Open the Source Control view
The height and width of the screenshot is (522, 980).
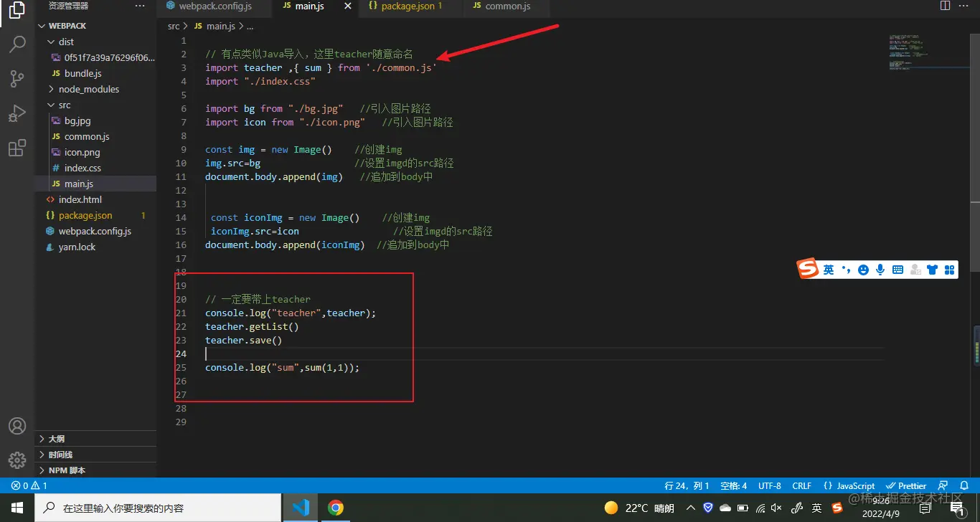(17, 79)
